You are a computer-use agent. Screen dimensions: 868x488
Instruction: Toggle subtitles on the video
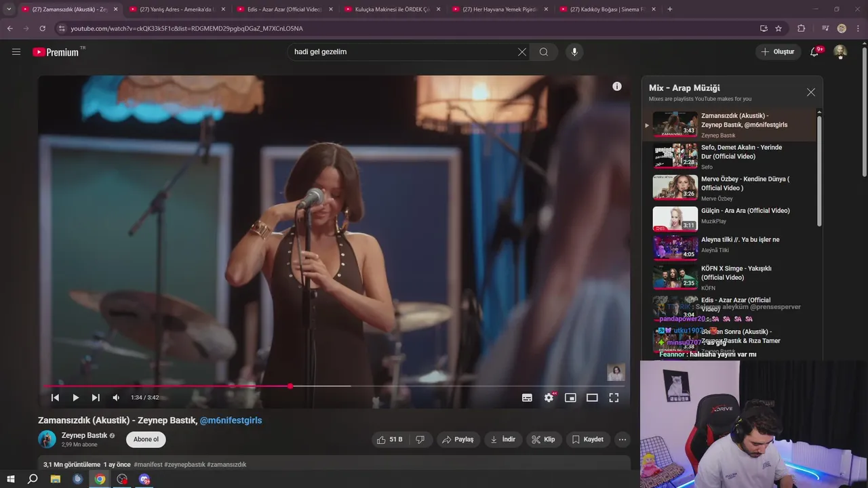(x=527, y=398)
